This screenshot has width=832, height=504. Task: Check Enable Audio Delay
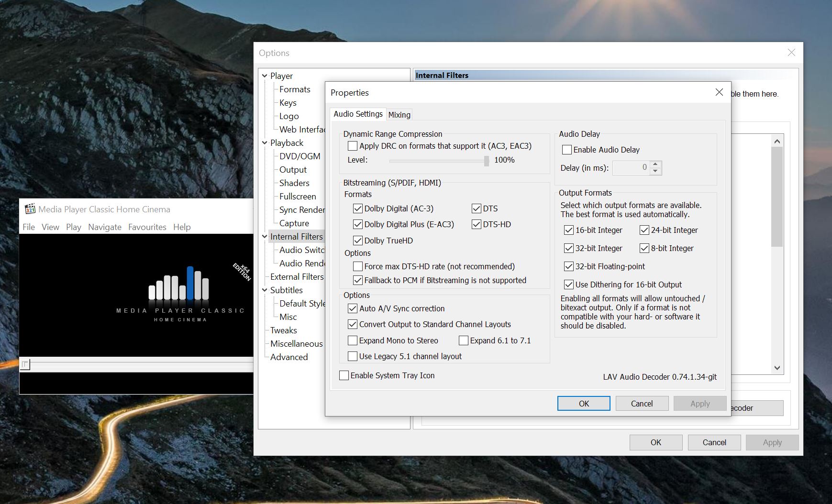pos(567,150)
